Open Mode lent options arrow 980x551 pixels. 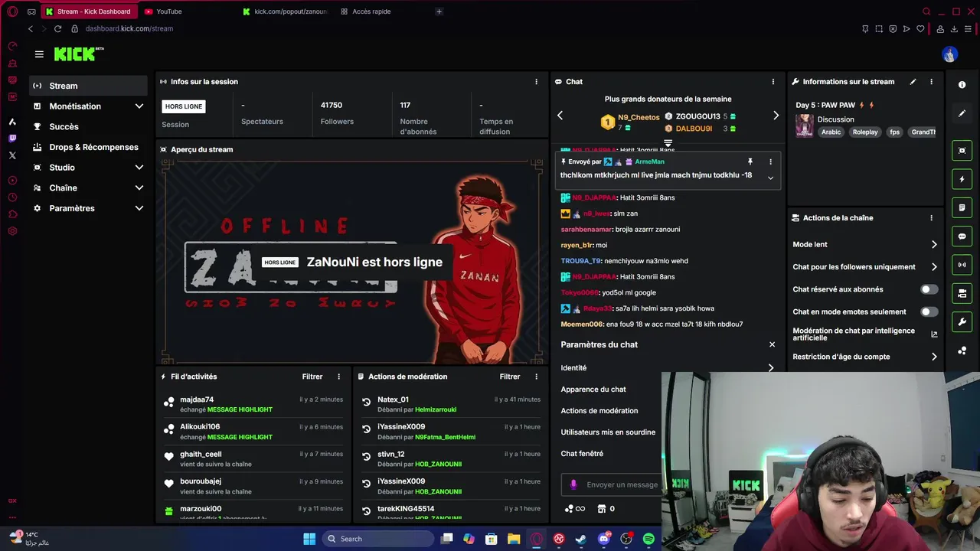coord(934,245)
